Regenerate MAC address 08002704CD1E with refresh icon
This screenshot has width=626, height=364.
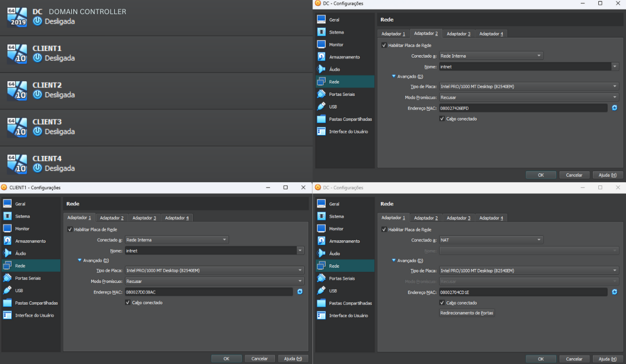[614, 292]
